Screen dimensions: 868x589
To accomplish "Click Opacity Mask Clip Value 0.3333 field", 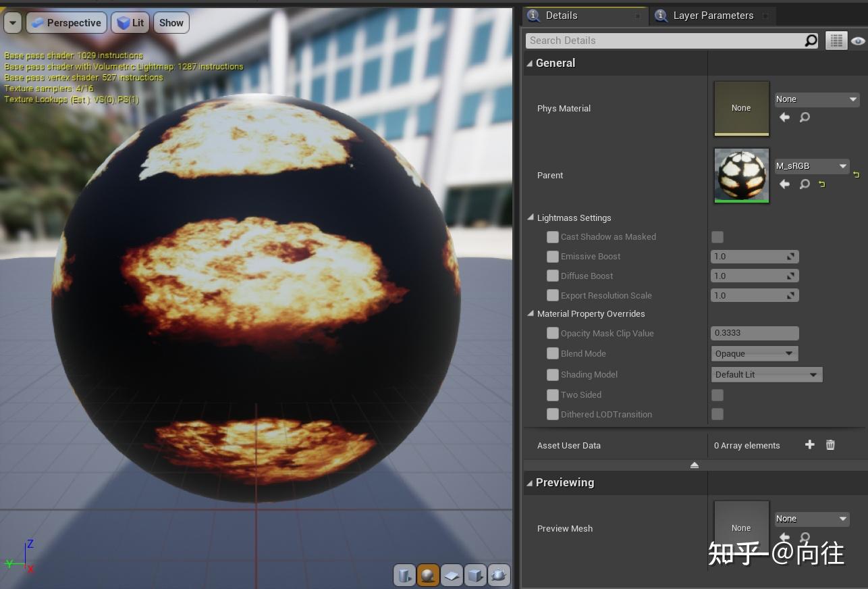I will pyautogui.click(x=755, y=333).
